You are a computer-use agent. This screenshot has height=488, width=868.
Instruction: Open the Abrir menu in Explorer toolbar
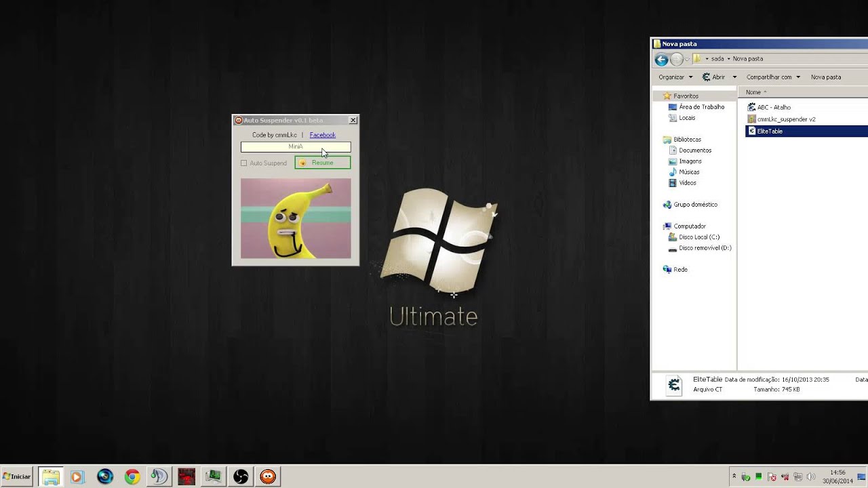[719, 77]
